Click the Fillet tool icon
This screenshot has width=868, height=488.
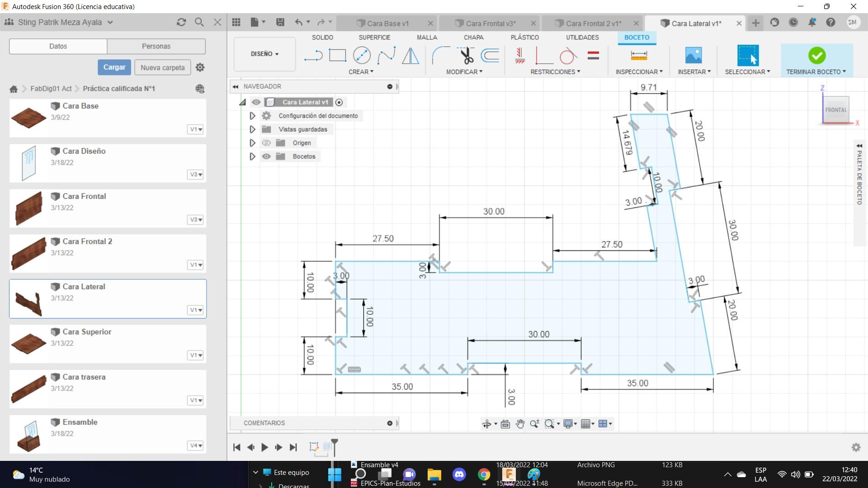pos(440,56)
